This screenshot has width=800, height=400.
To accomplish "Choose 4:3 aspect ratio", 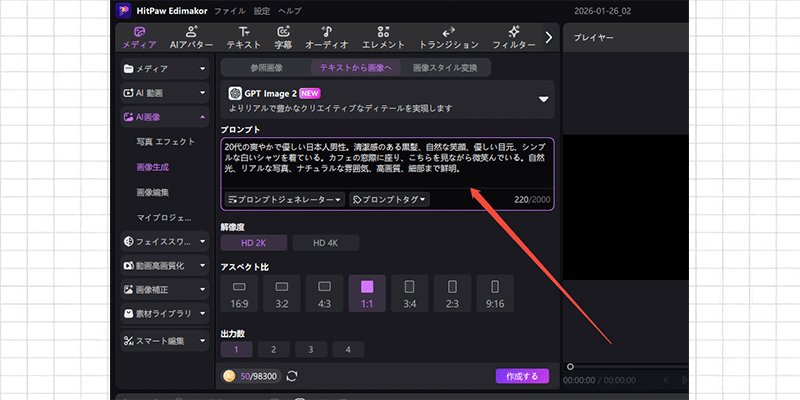I will coord(324,294).
